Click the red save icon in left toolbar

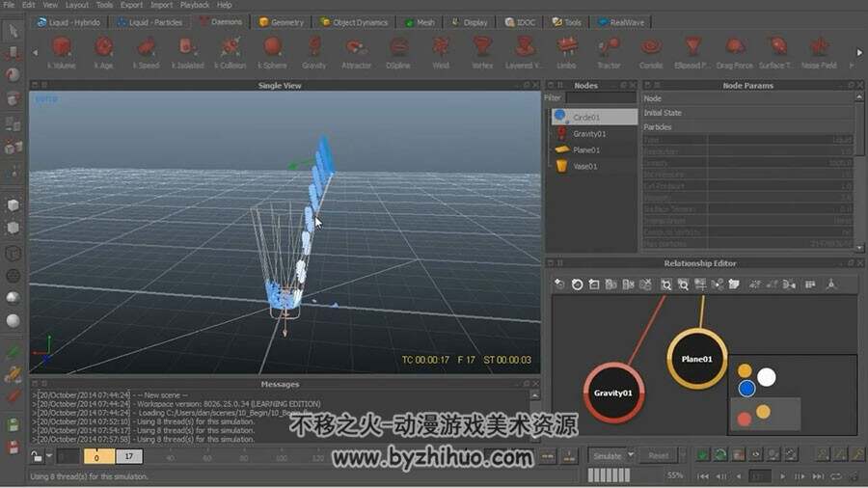pos(14,447)
